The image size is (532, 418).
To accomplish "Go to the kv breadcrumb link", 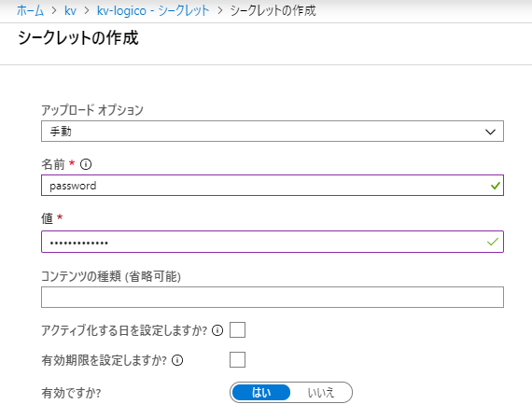I will [x=70, y=11].
